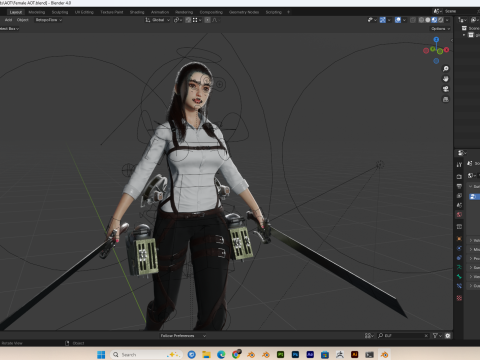Viewport: 480px width, 360px height.
Task: Switch to UV Editing workspace tab
Action: click(84, 12)
